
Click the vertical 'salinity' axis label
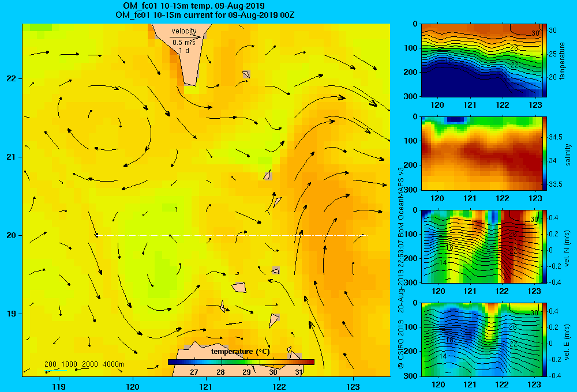click(567, 155)
